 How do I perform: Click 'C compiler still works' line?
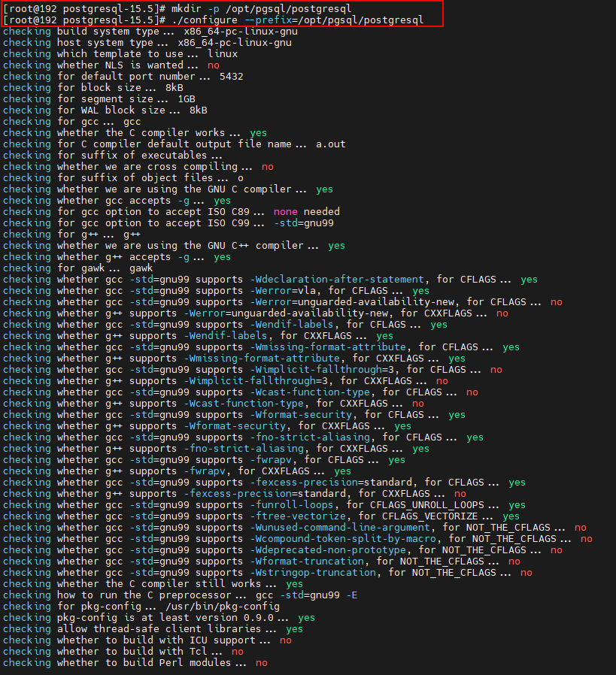pyautogui.click(x=153, y=584)
